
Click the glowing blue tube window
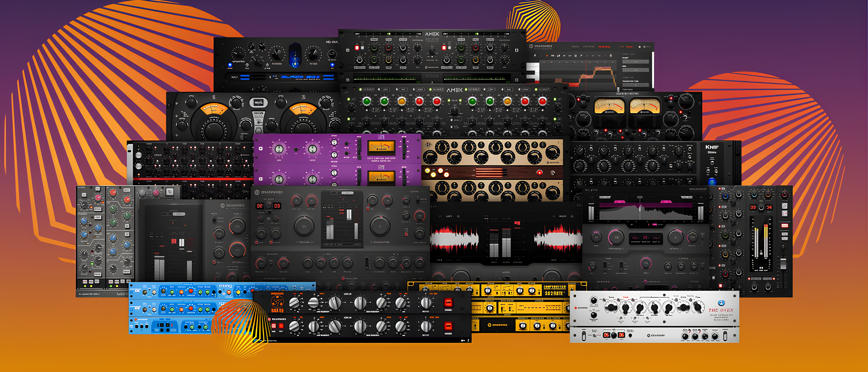[x=295, y=55]
